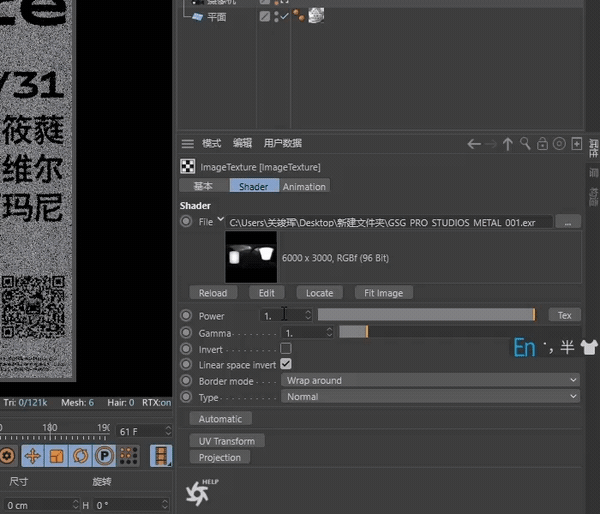Image resolution: width=600 pixels, height=514 pixels.
Task: Click the circular target mode icon
Action: point(559,144)
